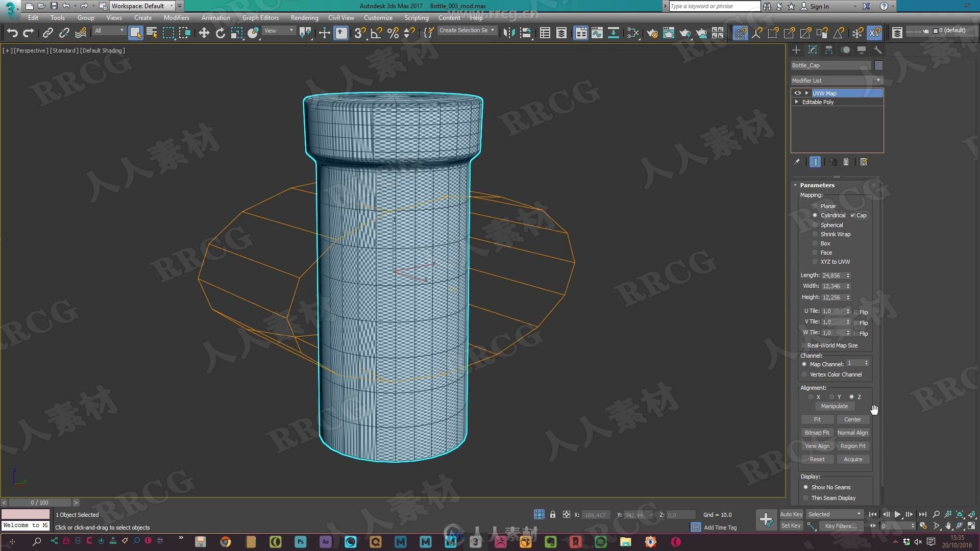Toggle the Angle Snap icon

pyautogui.click(x=376, y=33)
